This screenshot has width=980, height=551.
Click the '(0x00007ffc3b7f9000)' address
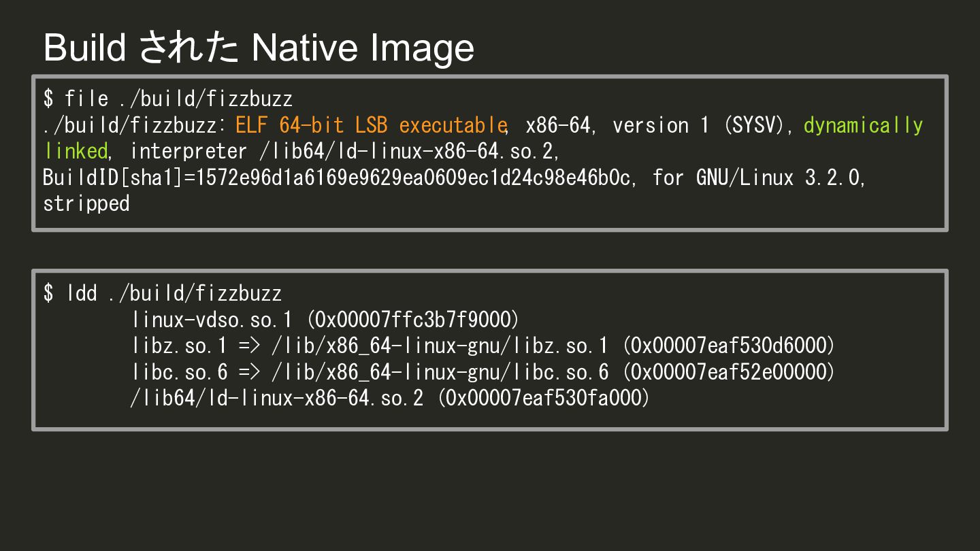coord(413,320)
